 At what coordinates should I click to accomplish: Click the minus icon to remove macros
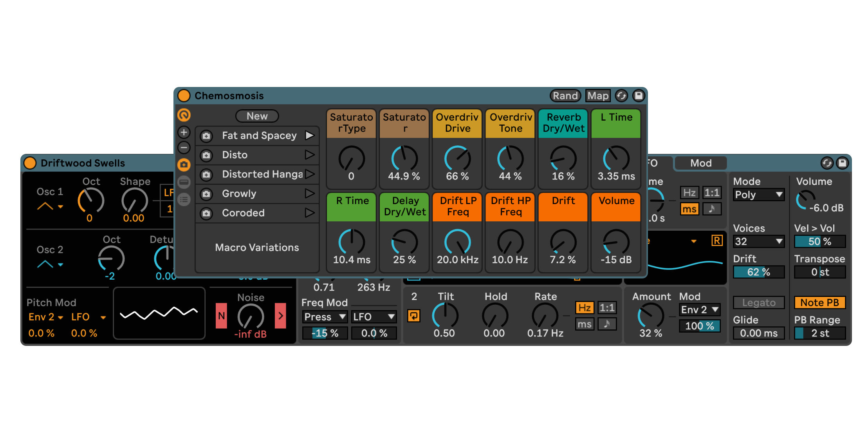click(x=184, y=148)
